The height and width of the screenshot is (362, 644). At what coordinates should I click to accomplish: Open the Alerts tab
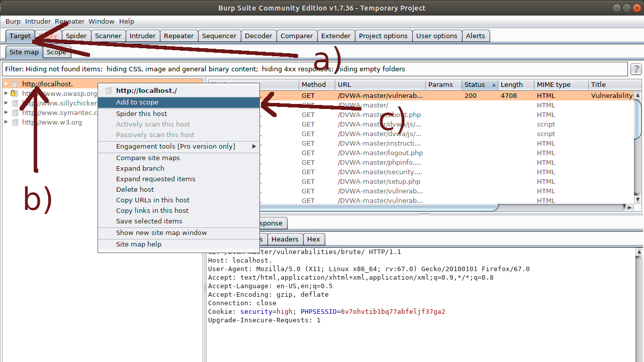tap(476, 36)
